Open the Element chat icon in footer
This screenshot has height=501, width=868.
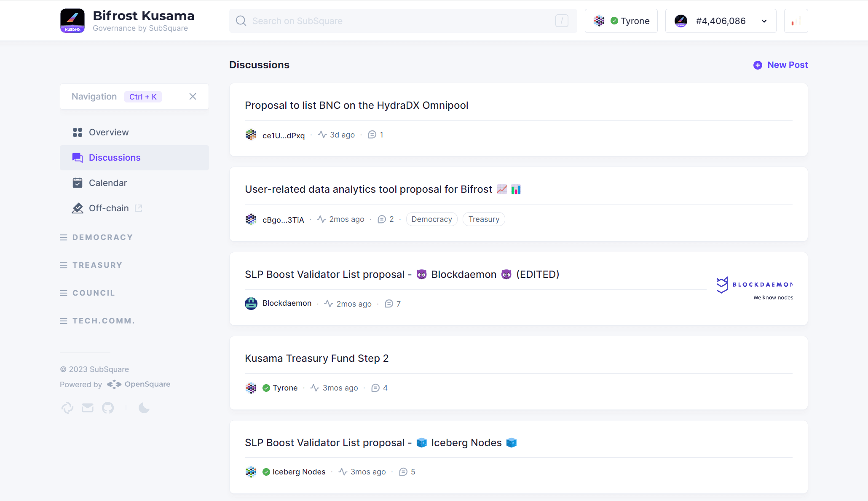pyautogui.click(x=67, y=408)
